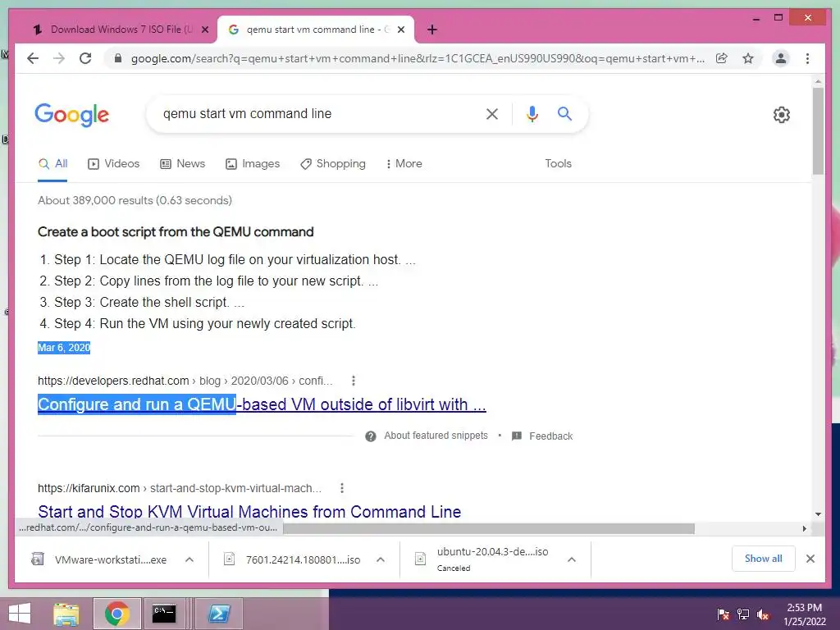840x630 pixels.
Task: Click the forward navigation arrow
Action: coord(59,58)
